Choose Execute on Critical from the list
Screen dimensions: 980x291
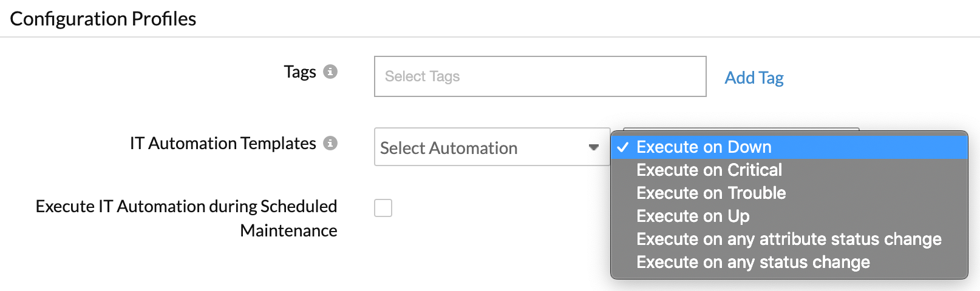[709, 170]
